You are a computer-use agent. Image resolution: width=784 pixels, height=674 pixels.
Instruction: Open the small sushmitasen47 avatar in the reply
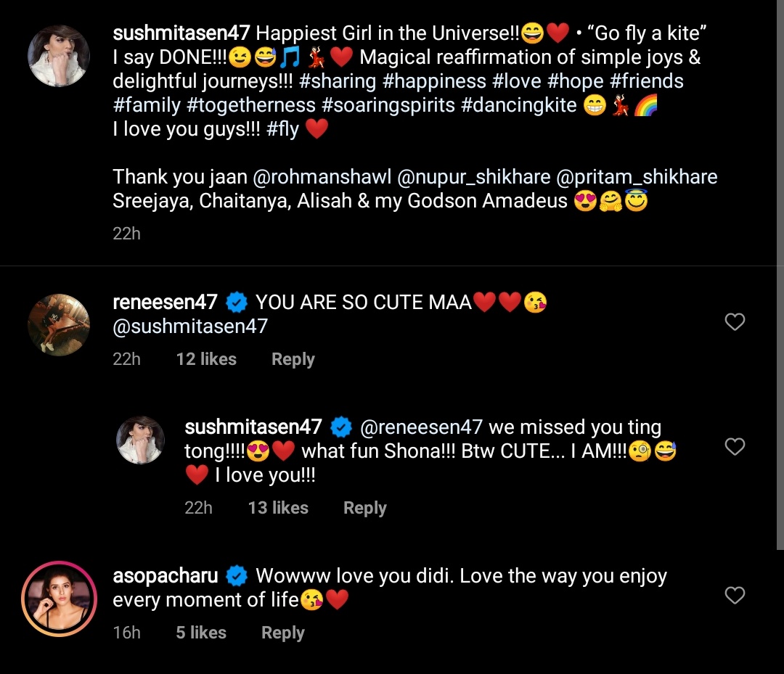(x=142, y=440)
